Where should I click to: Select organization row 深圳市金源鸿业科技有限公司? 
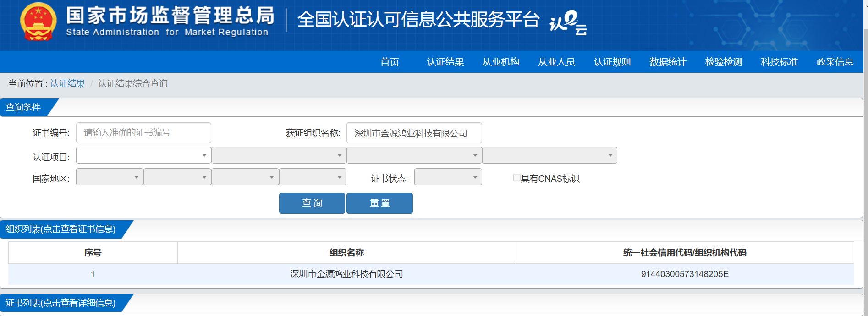pos(431,274)
